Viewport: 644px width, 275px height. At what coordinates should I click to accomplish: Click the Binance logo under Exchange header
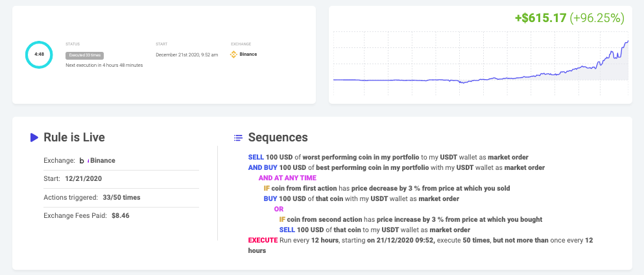point(233,54)
